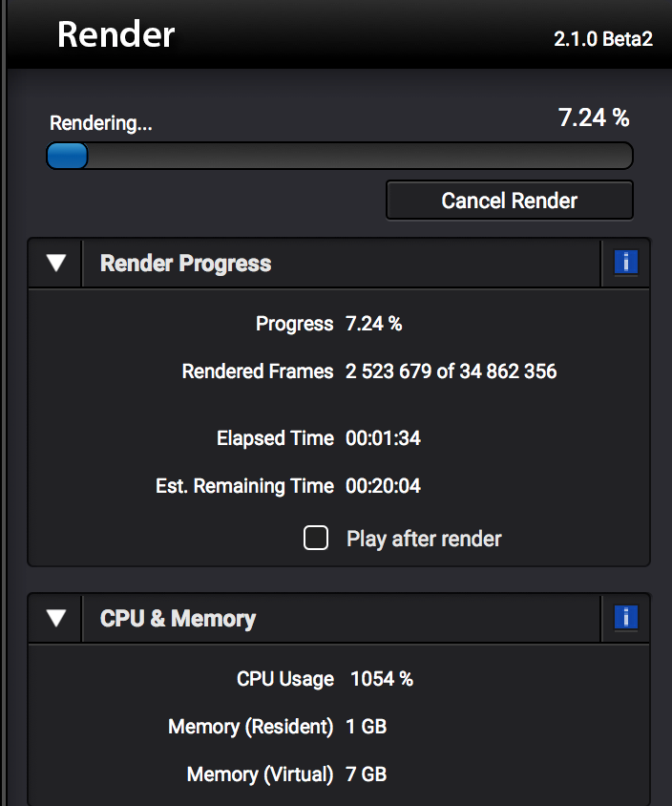Click the 2.1.0 Beta2 version label

point(603,39)
